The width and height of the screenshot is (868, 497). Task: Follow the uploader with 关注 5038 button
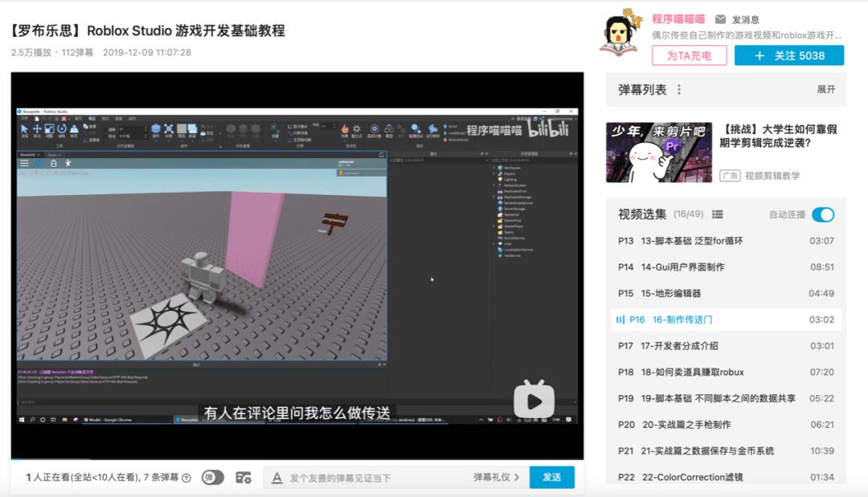(x=789, y=55)
